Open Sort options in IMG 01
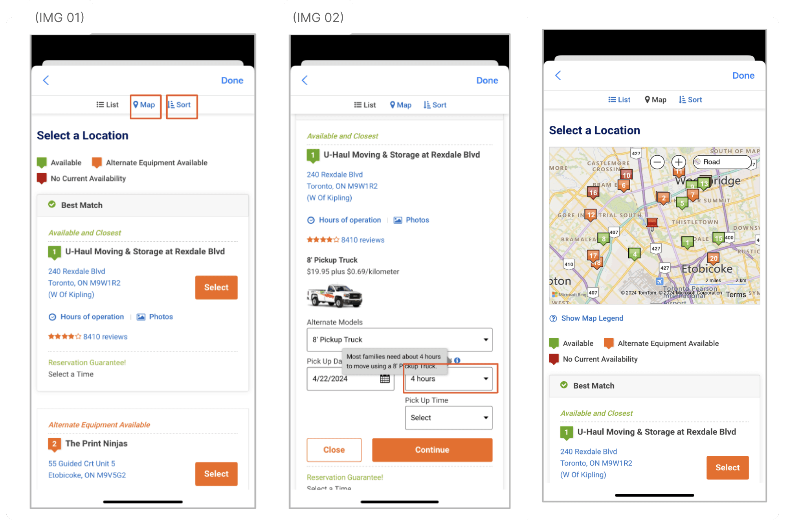 (x=180, y=105)
